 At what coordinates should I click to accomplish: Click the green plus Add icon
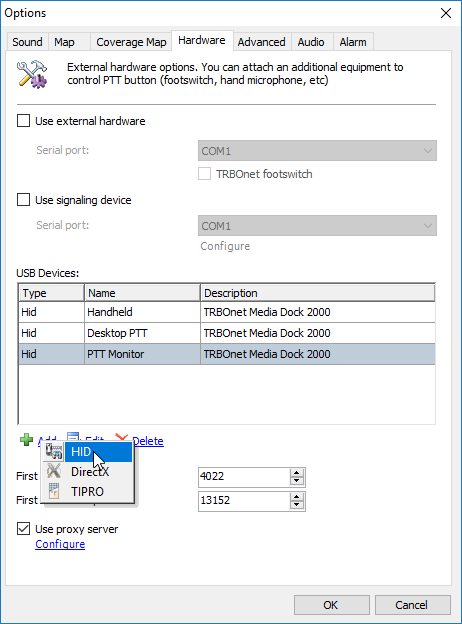click(x=26, y=440)
